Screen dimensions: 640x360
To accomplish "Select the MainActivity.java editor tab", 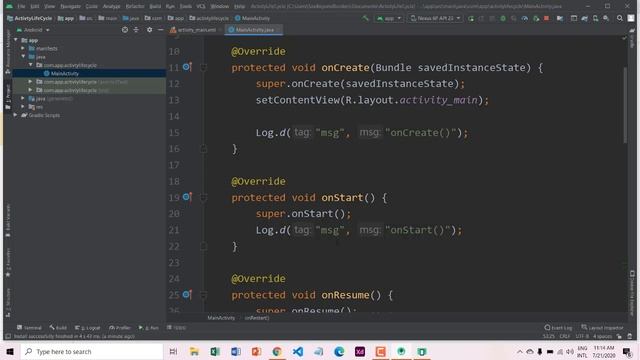I will (254, 30).
